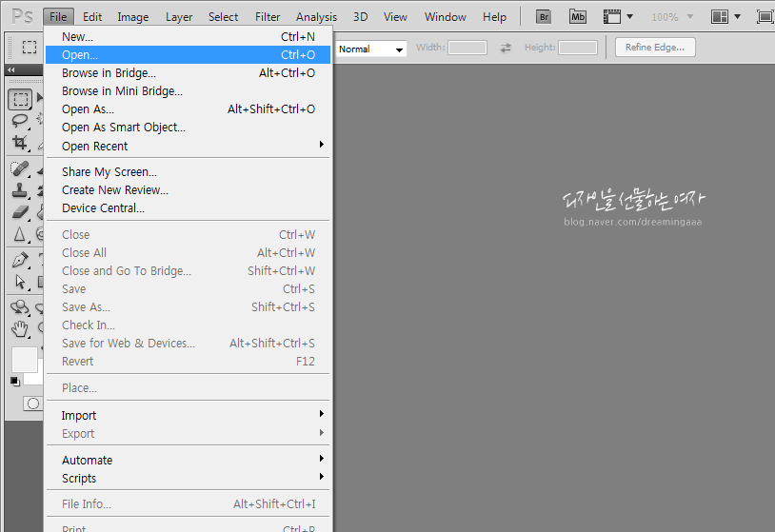Select the Clone Stamp tool
This screenshot has width=775, height=532.
pyautogui.click(x=20, y=190)
